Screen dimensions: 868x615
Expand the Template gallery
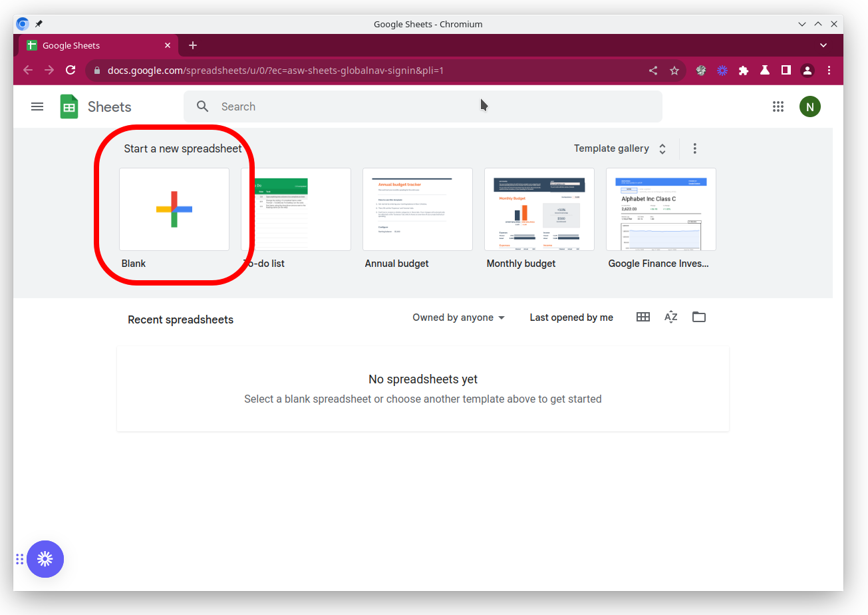(x=620, y=148)
